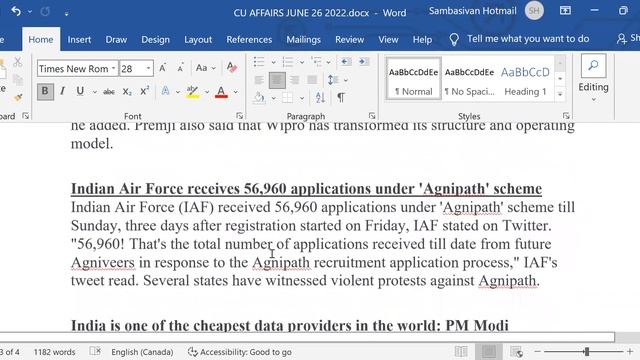This screenshot has width=640, height=360.
Task: Select Align Right paragraph icon
Action: coord(294,80)
